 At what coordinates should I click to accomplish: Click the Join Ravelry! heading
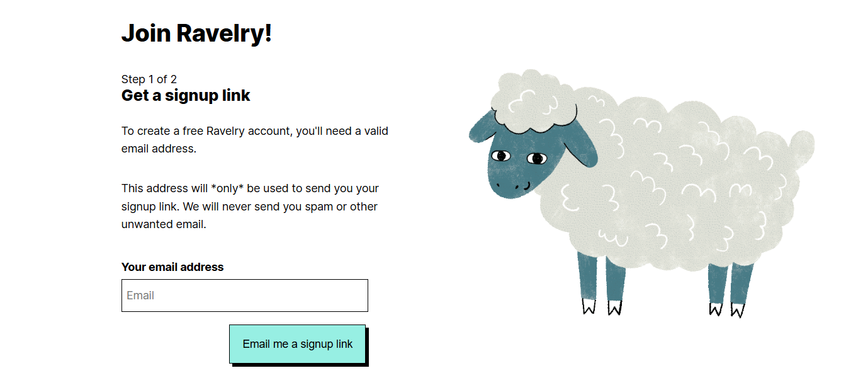click(196, 33)
